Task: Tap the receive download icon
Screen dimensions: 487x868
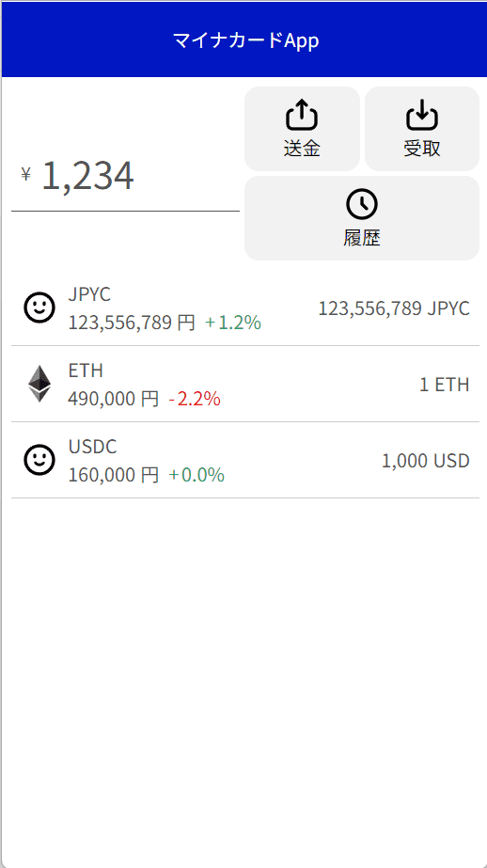Action: point(422,115)
